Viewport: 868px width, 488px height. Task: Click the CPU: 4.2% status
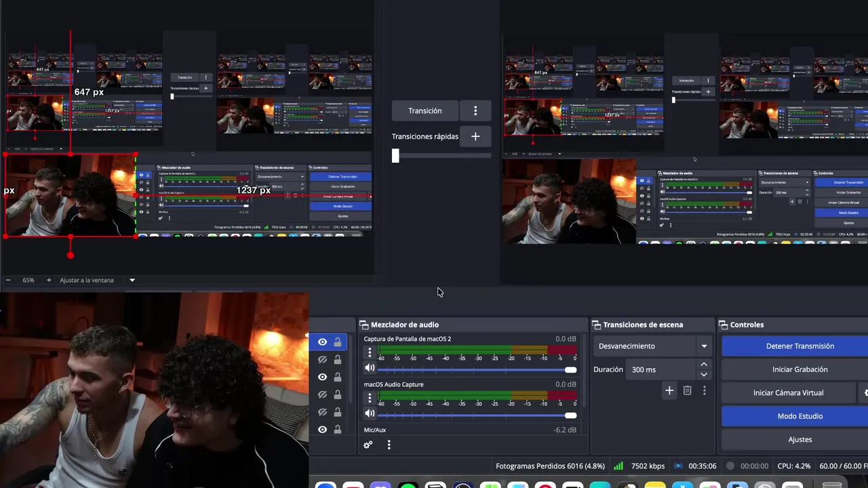click(x=794, y=466)
